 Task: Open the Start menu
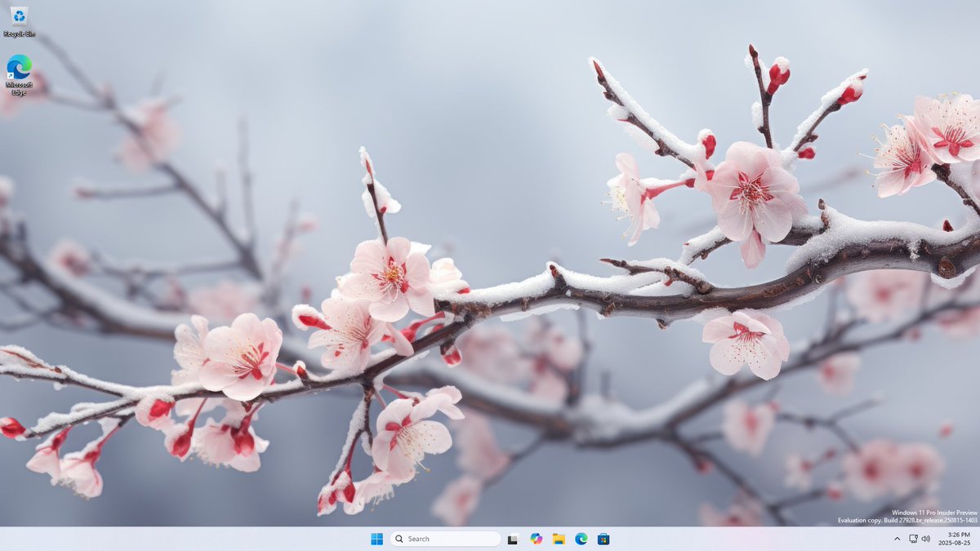click(376, 539)
